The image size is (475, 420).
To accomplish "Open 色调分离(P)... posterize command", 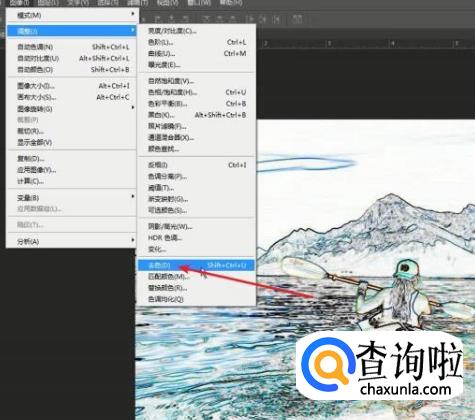I will coord(197,176).
